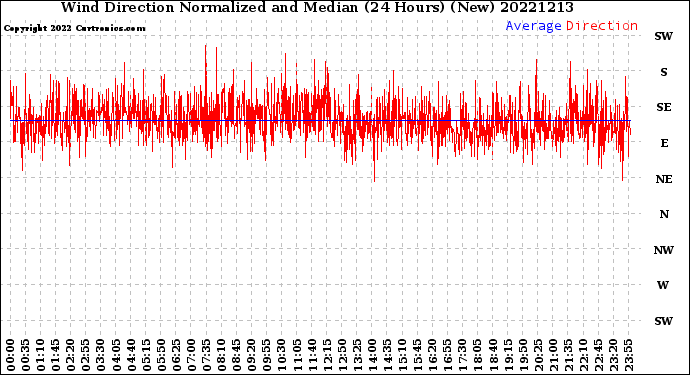Click the 18:40 time axis label
Image resolution: width=690 pixels, height=375 pixels.
492,355
